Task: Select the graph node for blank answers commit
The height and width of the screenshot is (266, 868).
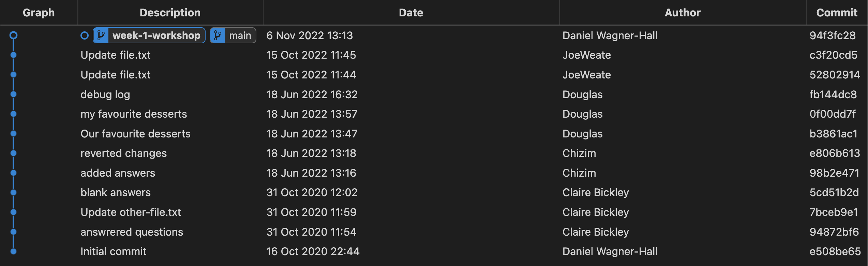Action: coord(14,192)
